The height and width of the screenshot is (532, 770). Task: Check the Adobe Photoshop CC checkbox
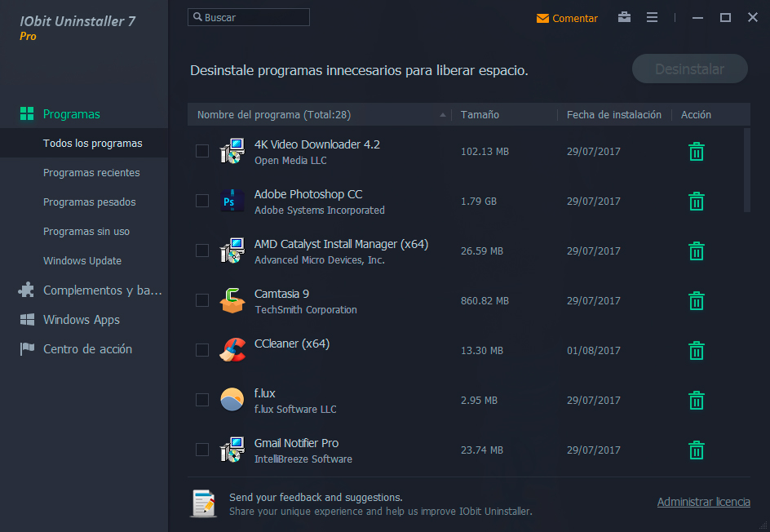tap(202, 201)
